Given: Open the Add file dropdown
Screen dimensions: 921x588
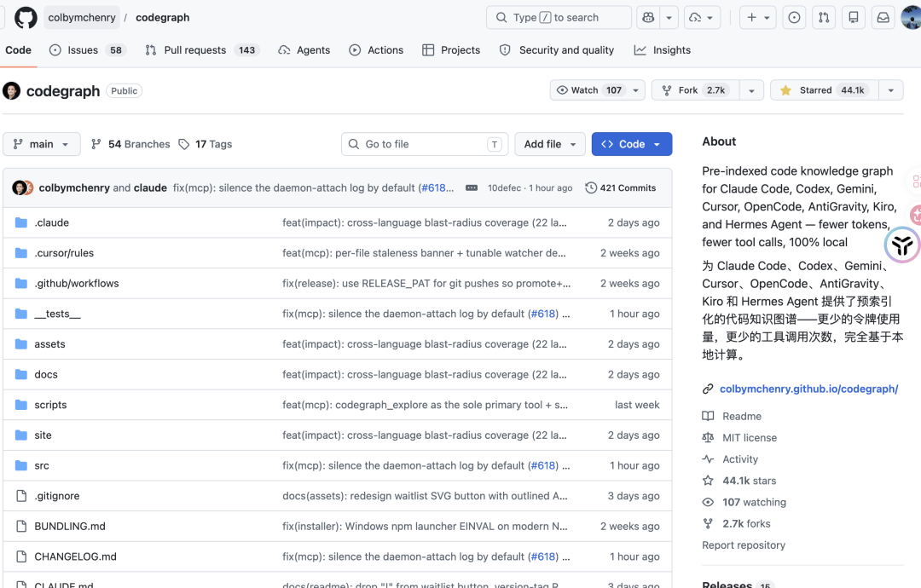Looking at the screenshot, I should pos(550,144).
